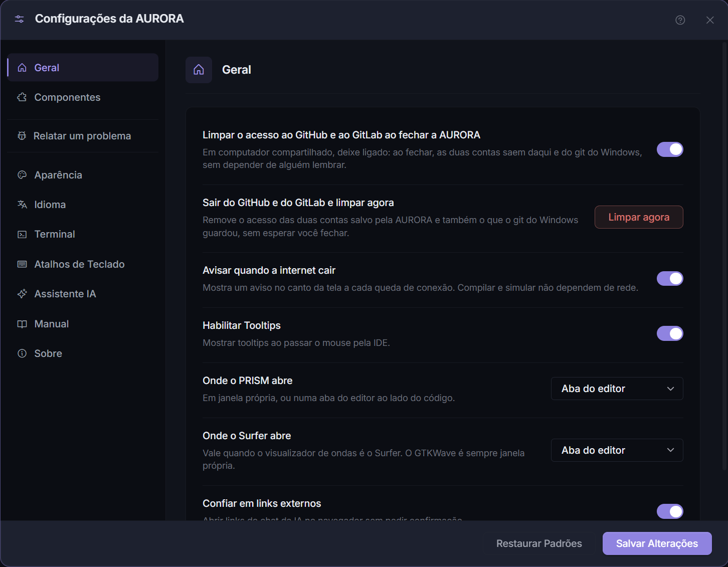This screenshot has width=728, height=567.
Task: Click the palette icon for Aparência
Action: point(22,175)
